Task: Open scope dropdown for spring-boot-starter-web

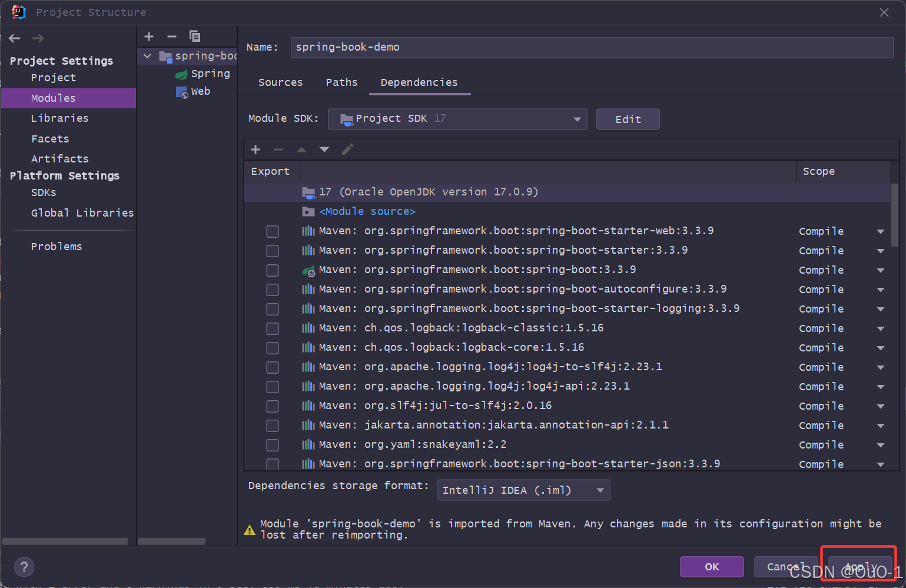Action: [881, 231]
